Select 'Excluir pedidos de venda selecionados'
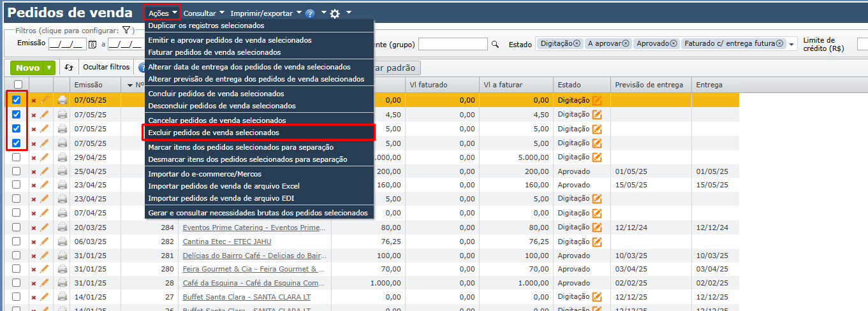 point(213,133)
